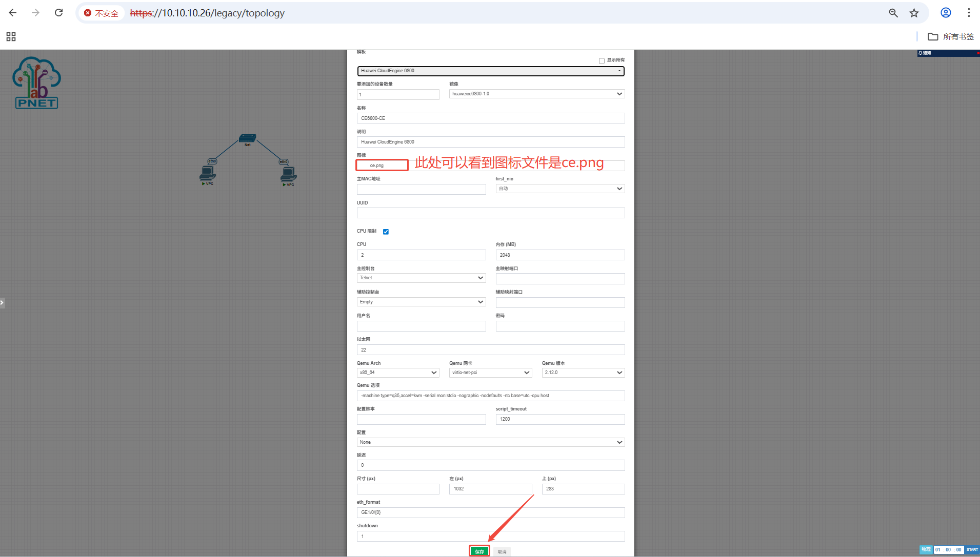Viewport: 980px width, 557px height.
Task: Open the browser profile icon
Action: pos(946,13)
